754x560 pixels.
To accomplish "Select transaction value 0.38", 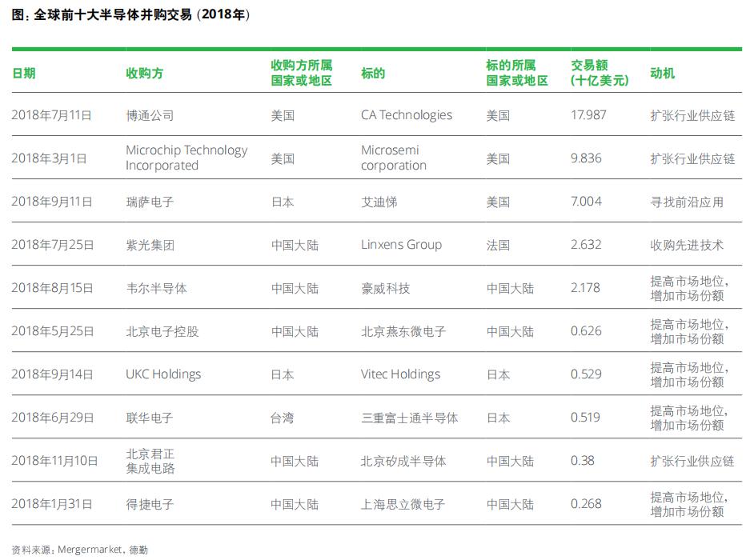I will coord(583,462).
